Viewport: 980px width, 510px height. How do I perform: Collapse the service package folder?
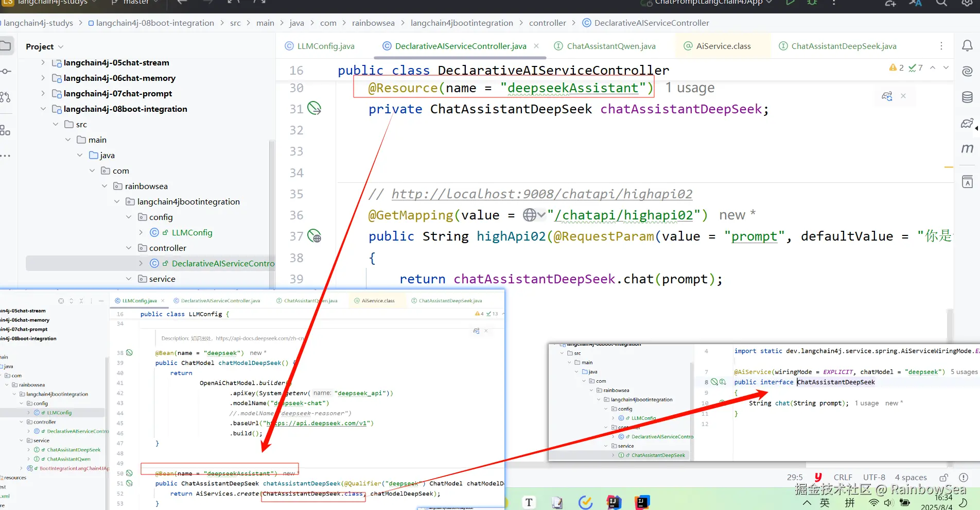coord(129,279)
